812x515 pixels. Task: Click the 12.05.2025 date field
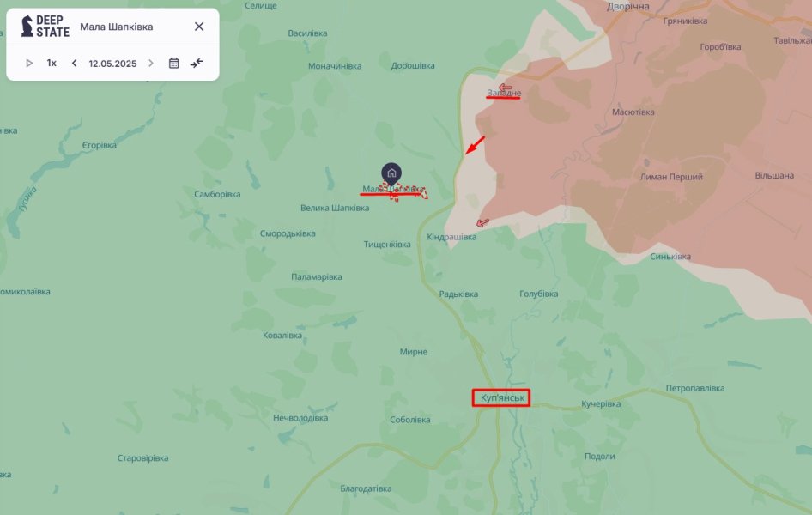[x=112, y=64]
